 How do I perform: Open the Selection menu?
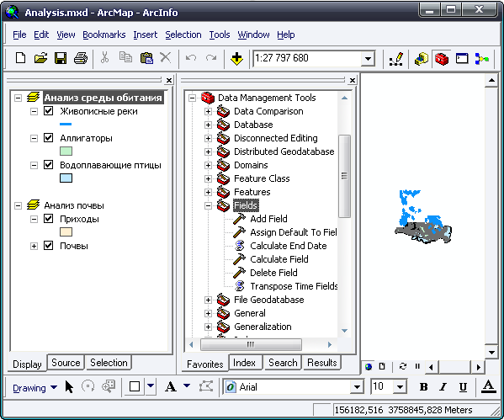click(183, 35)
